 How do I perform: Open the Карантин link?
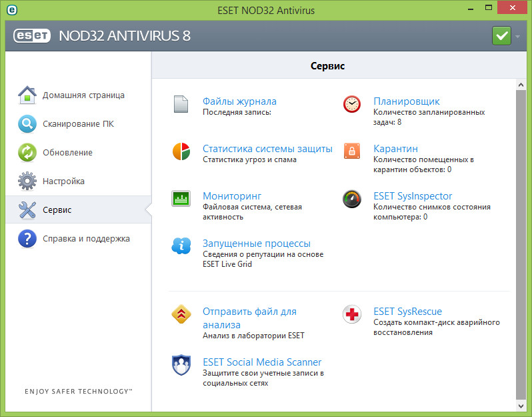[x=395, y=149]
